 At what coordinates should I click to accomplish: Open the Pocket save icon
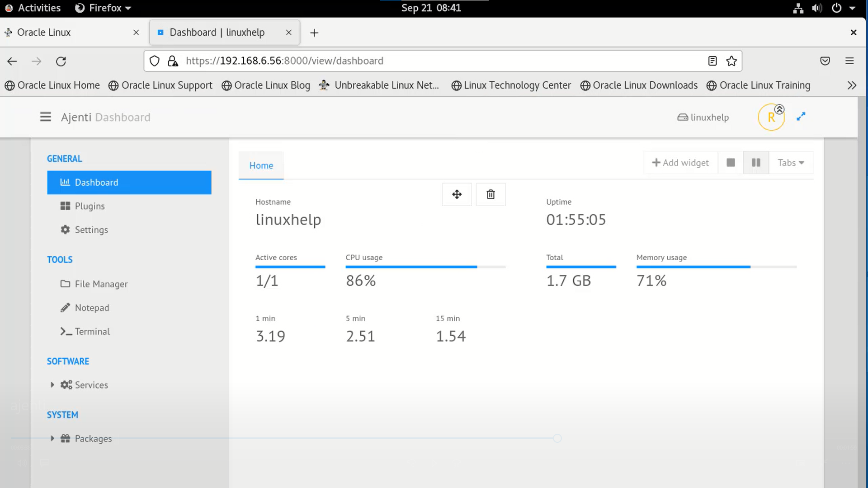[x=825, y=61]
